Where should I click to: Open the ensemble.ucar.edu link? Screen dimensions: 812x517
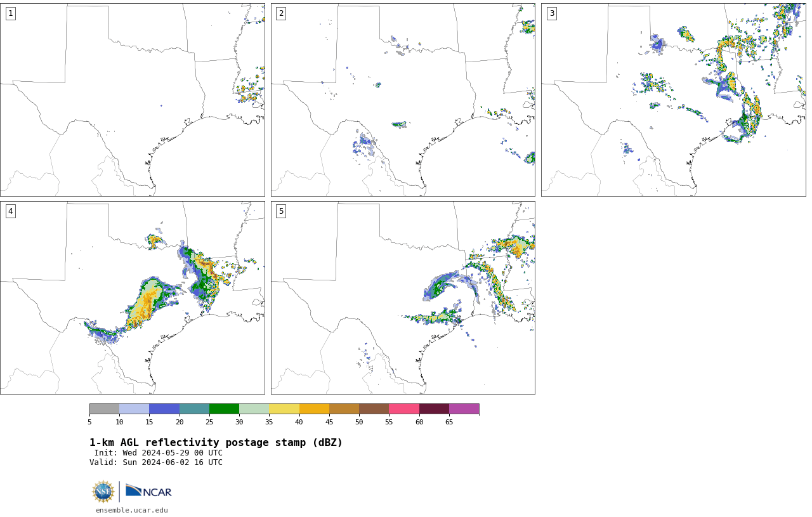[132, 510]
